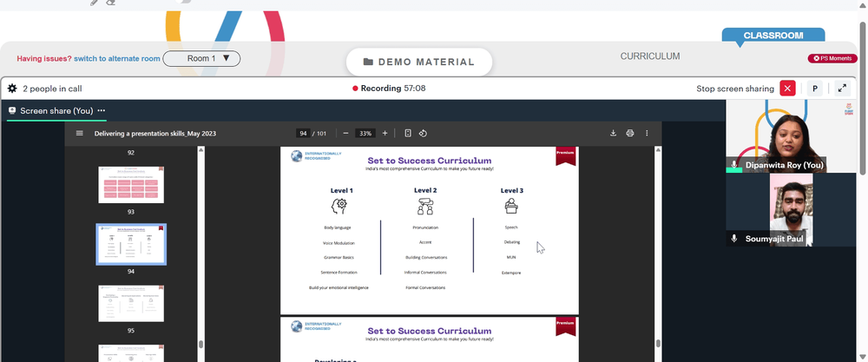The image size is (868, 362).
Task: Download the presentation PDF
Action: pyautogui.click(x=614, y=134)
